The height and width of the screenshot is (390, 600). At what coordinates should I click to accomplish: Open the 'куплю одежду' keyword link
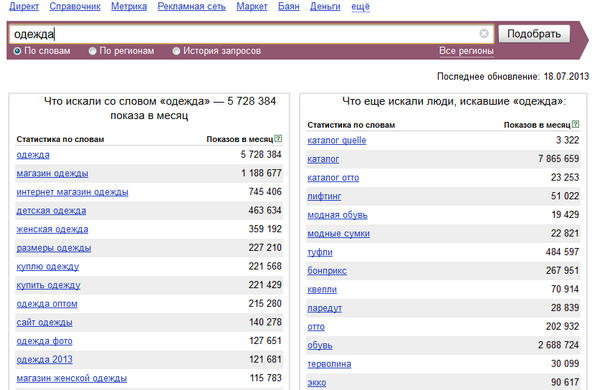point(48,266)
